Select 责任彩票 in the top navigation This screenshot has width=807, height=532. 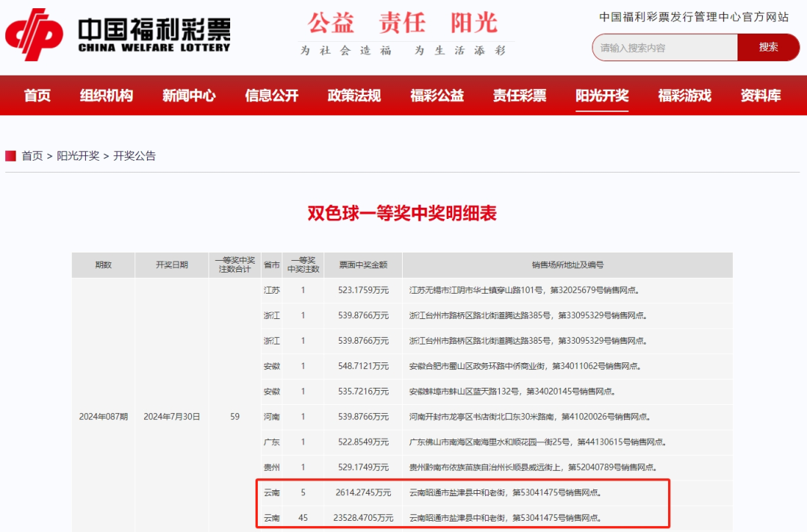[519, 96]
